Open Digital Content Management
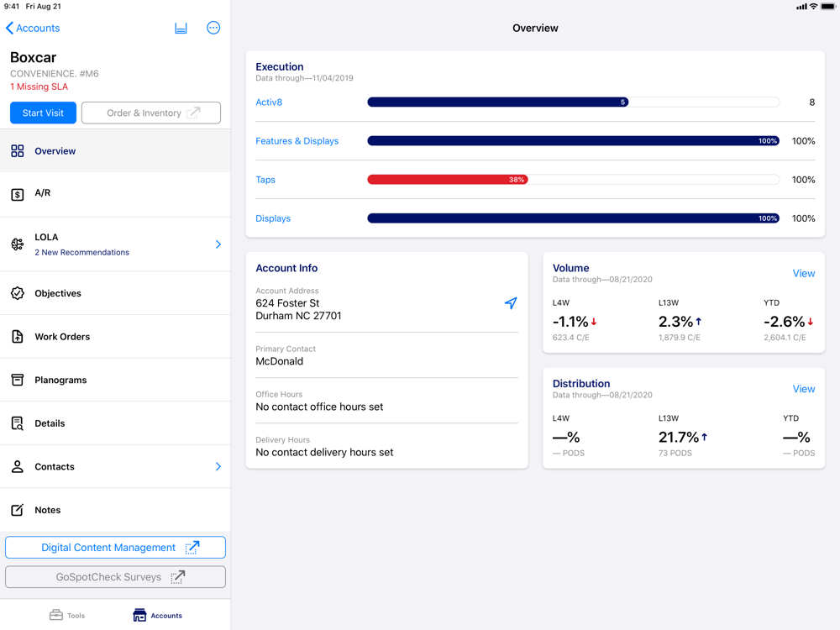 [x=115, y=548]
